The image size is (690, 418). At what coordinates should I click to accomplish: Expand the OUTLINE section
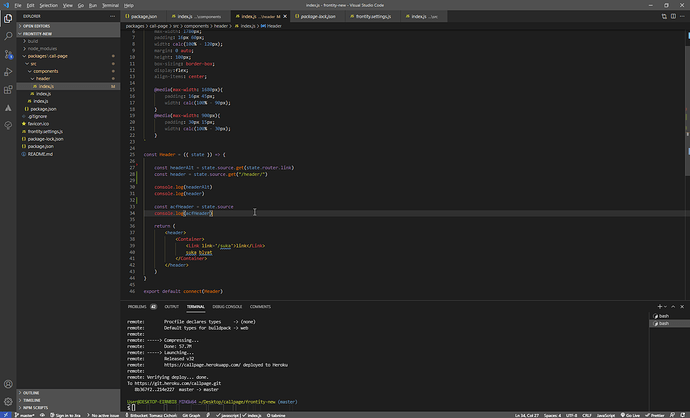(x=32, y=393)
